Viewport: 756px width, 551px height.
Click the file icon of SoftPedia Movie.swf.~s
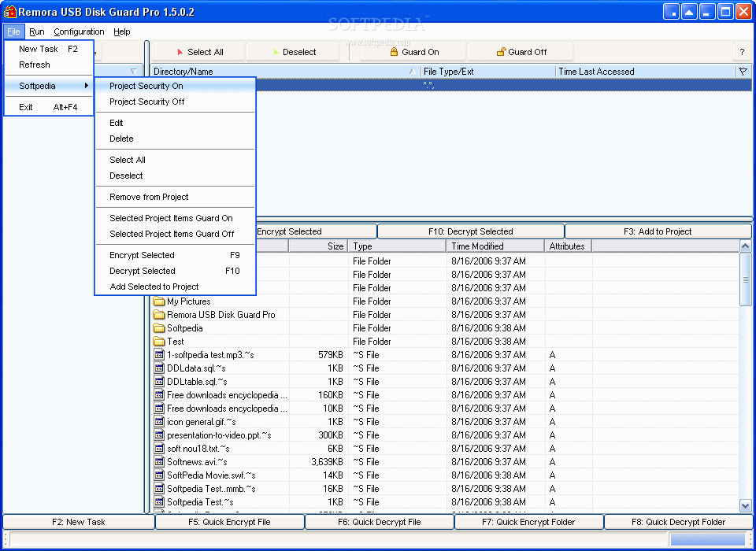tap(159, 475)
